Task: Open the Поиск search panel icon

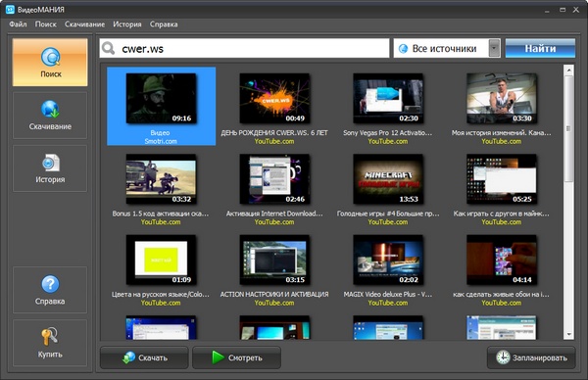Action: [x=50, y=58]
